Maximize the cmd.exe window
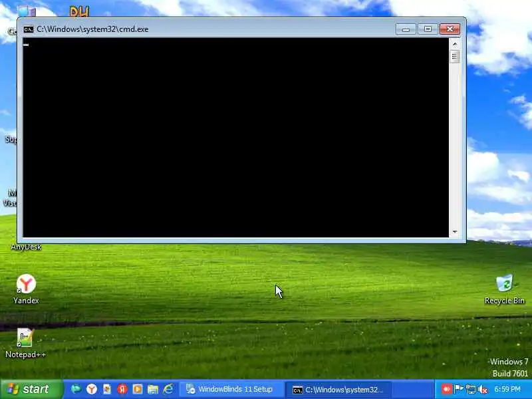This screenshot has width=532, height=399. [x=428, y=29]
